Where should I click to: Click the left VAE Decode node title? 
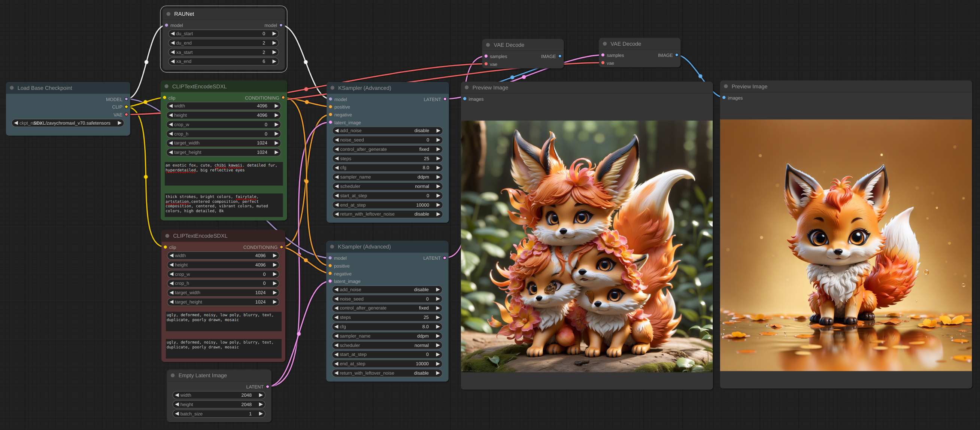[509, 45]
